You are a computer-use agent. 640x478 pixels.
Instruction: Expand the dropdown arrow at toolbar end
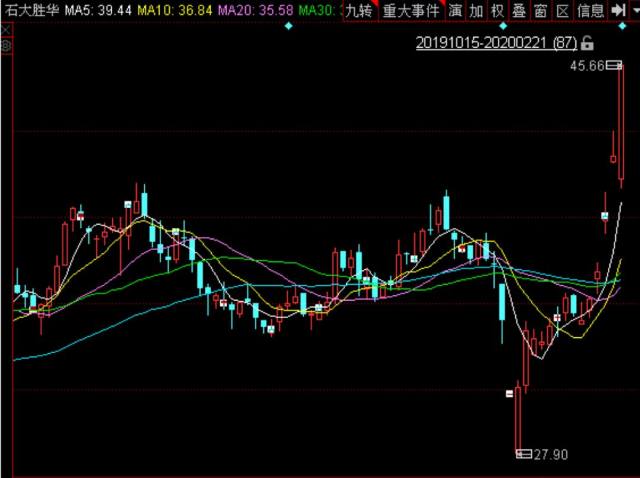pyautogui.click(x=633, y=11)
